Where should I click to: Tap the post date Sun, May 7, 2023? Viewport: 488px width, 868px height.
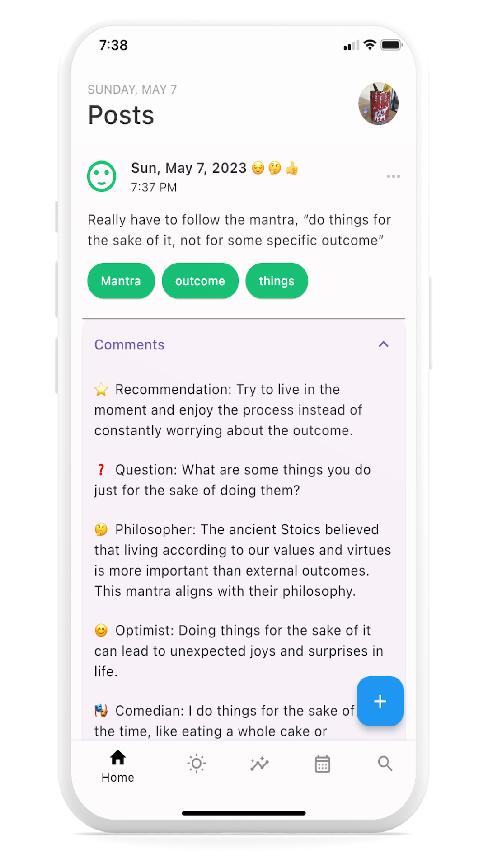point(188,168)
